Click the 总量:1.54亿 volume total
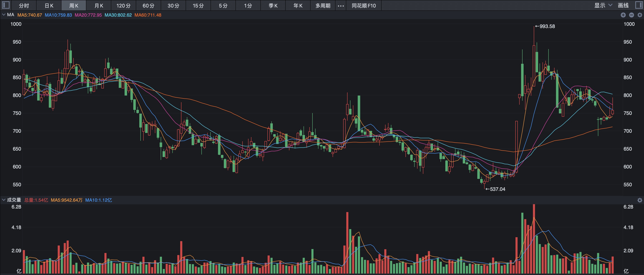Viewport: 644px width, 275px height. point(36,200)
